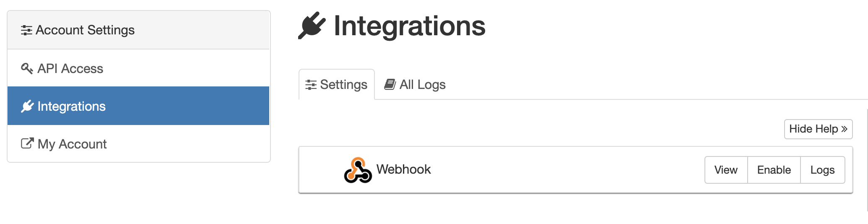Click the Webhook logo icon
Image resolution: width=868 pixels, height=224 pixels.
click(x=358, y=170)
